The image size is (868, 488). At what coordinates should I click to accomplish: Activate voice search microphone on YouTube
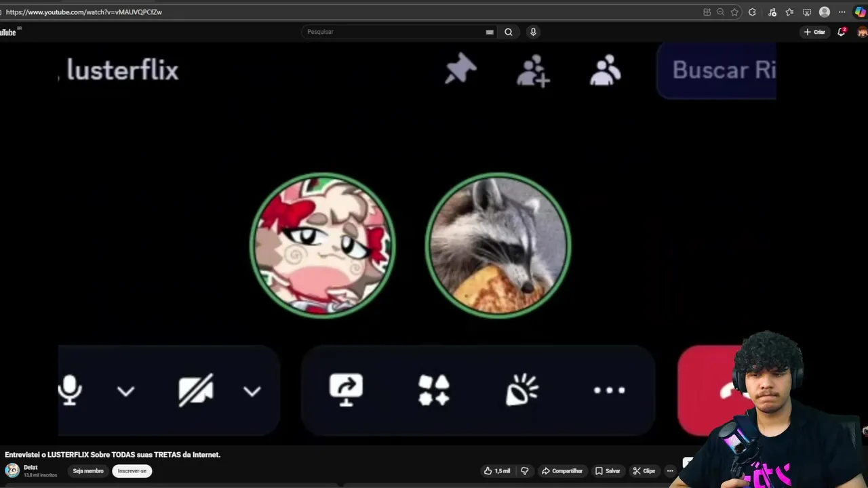[x=533, y=32]
